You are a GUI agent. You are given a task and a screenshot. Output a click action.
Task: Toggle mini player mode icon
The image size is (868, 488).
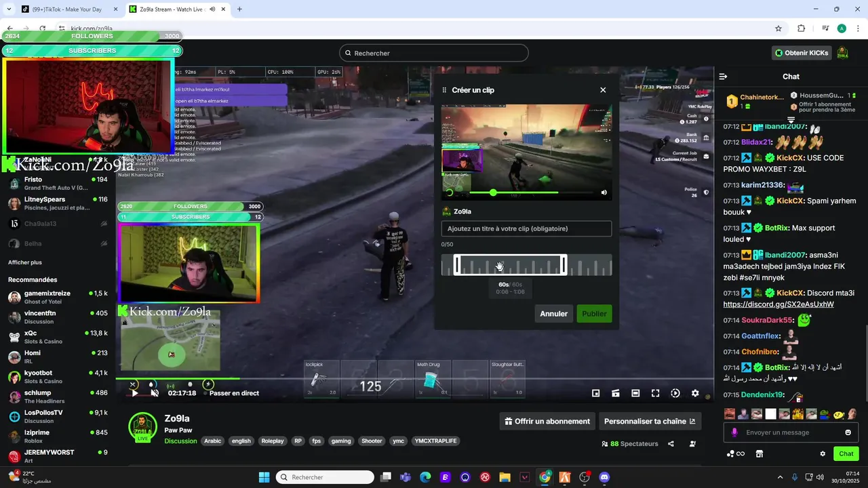click(x=595, y=393)
